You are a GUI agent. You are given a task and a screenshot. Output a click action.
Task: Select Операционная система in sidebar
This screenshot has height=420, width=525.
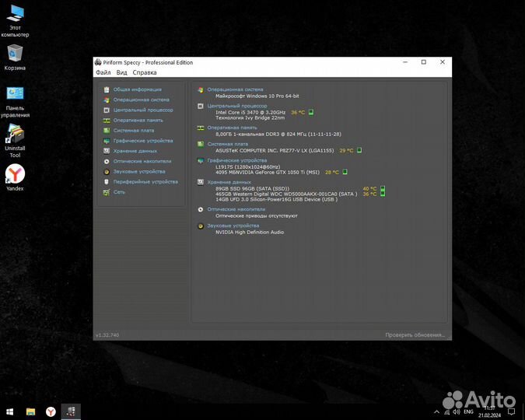(x=141, y=100)
